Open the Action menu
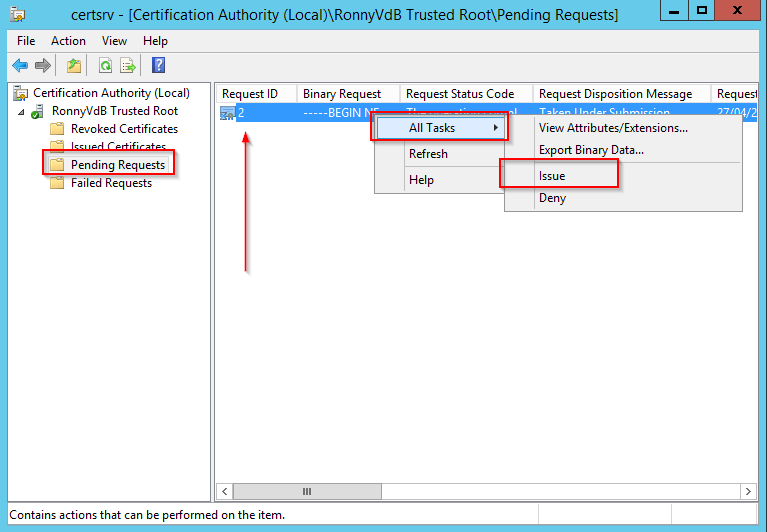The height and width of the screenshot is (532, 767). 68,41
